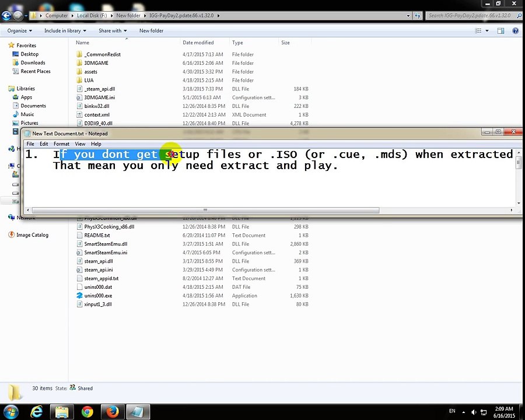The image size is (525, 420).
Task: Select the 3DMGAME folder icon
Action: (79, 63)
